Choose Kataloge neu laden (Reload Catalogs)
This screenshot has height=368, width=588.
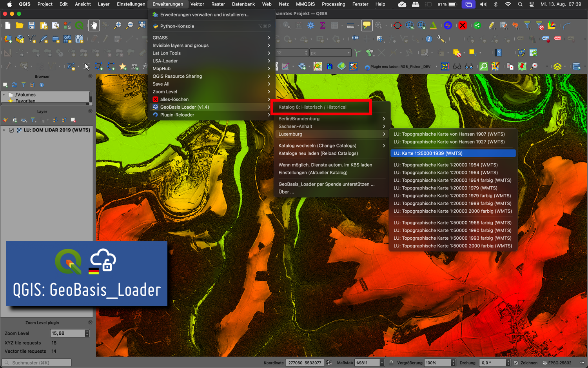click(x=332, y=153)
